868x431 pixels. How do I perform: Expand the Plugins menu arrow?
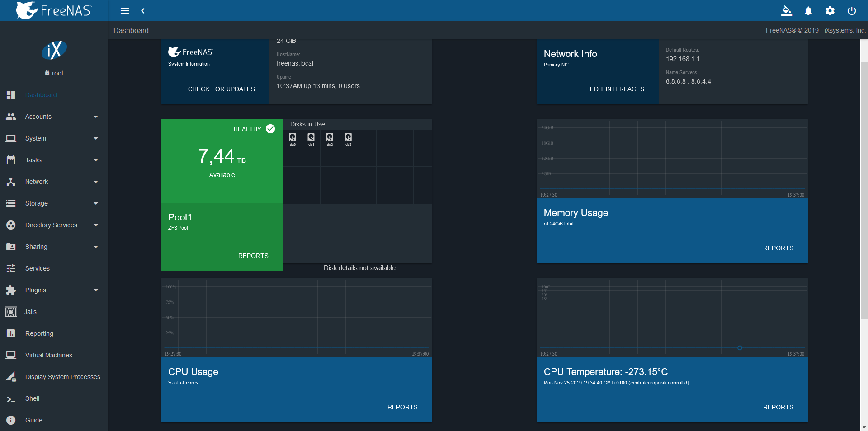96,290
